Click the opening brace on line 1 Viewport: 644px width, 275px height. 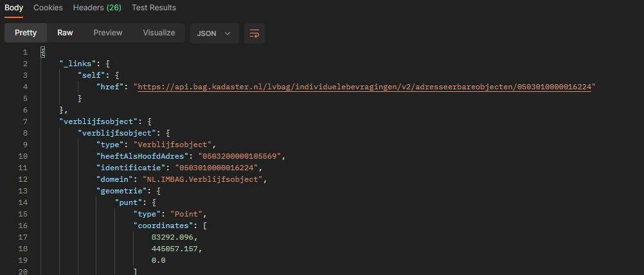42,52
